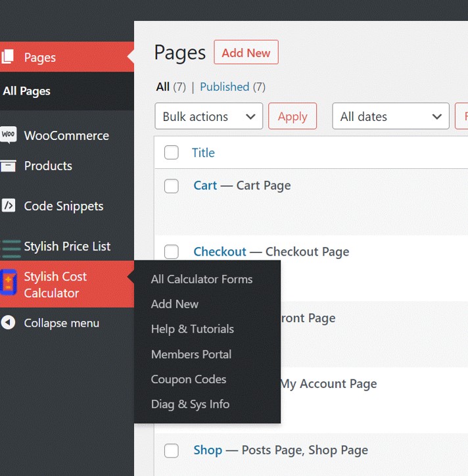Check the Checkout page row checkbox

171,252
